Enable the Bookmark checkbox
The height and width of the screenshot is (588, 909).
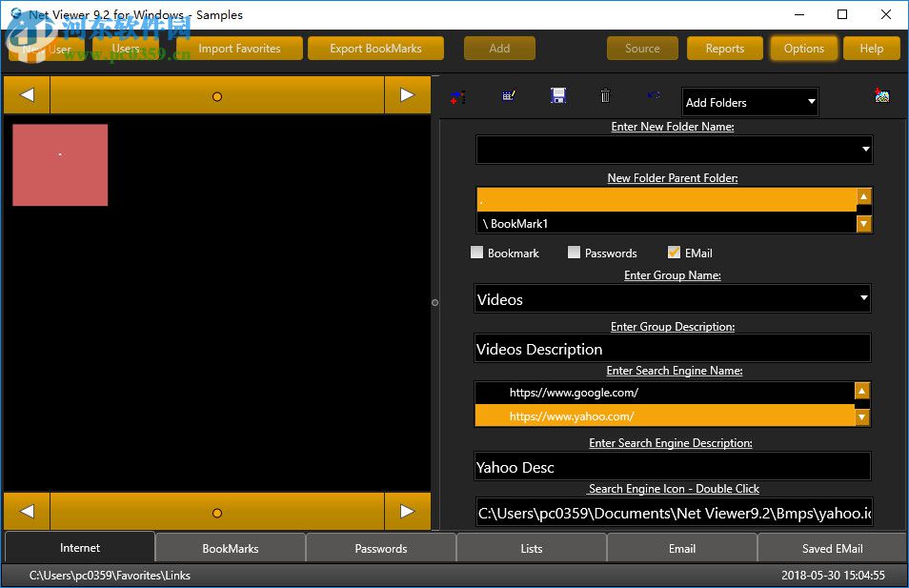pyautogui.click(x=477, y=253)
